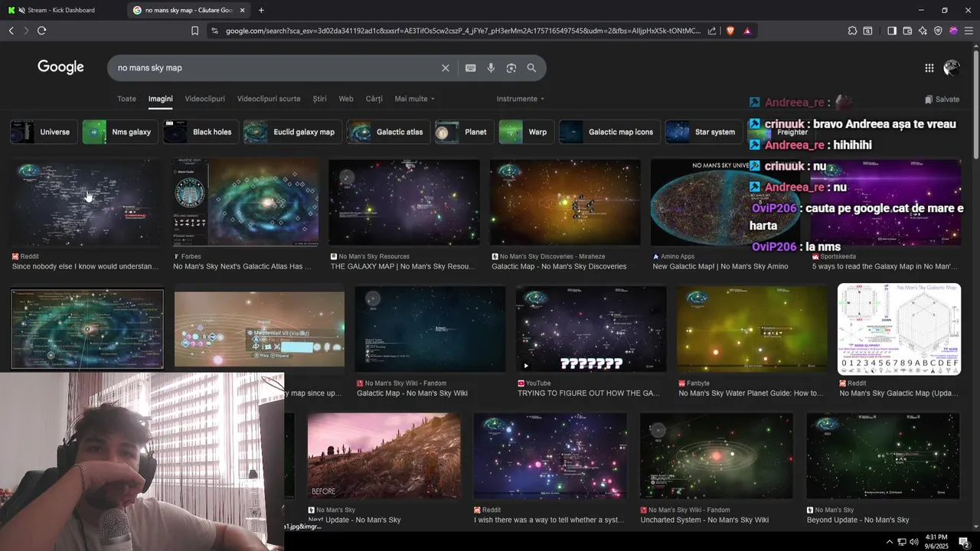Open Reddit Galactic Map glyph chart image
Screen dimensions: 980x551
click(899, 329)
